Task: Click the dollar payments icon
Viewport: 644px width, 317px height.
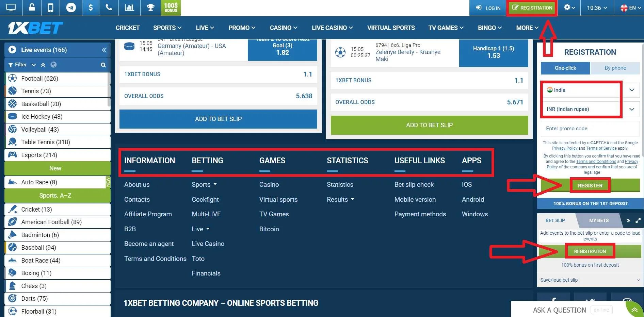Action: [91, 7]
